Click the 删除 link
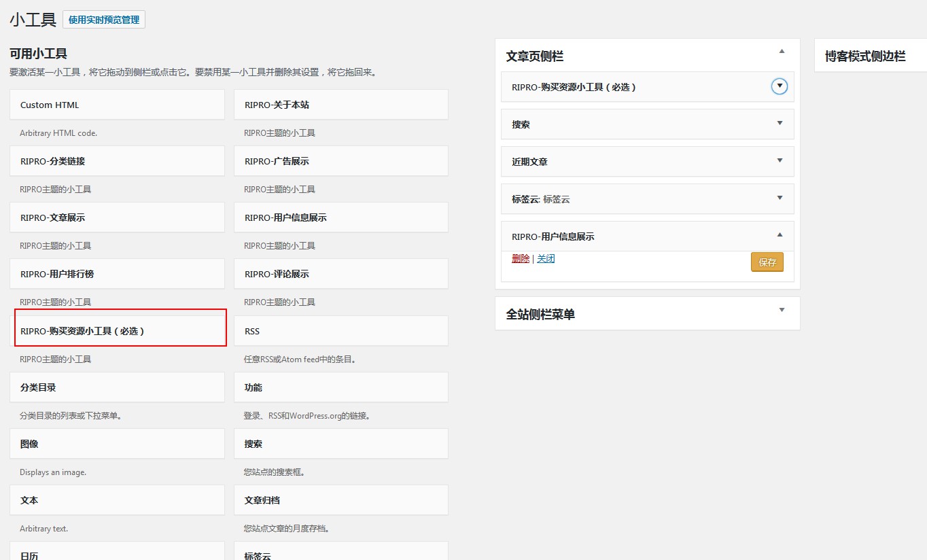This screenshot has width=927, height=560. 521,259
